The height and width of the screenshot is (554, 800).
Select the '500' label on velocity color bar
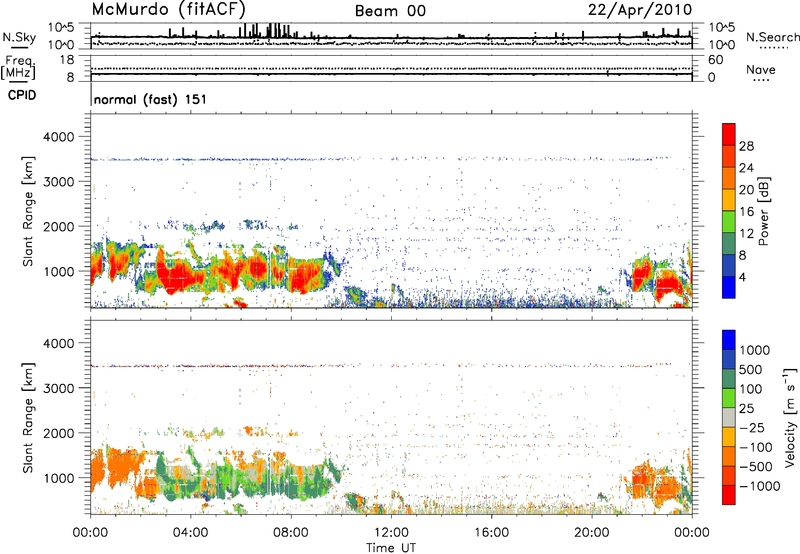(751, 369)
